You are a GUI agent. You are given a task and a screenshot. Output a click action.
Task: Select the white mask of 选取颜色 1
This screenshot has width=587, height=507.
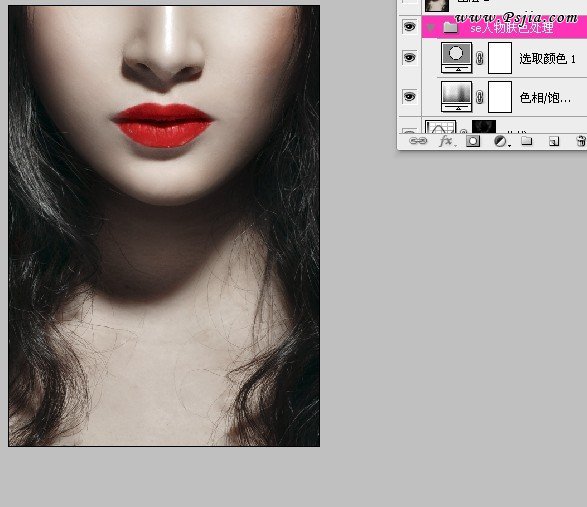(500, 58)
